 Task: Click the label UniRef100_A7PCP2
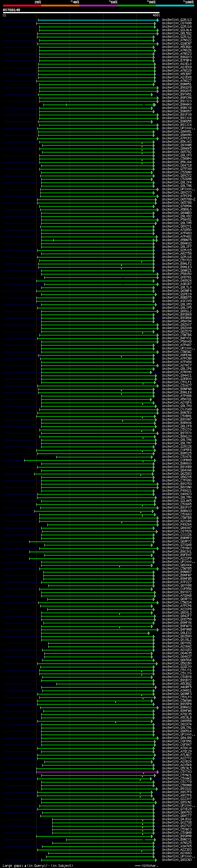point(177,139)
